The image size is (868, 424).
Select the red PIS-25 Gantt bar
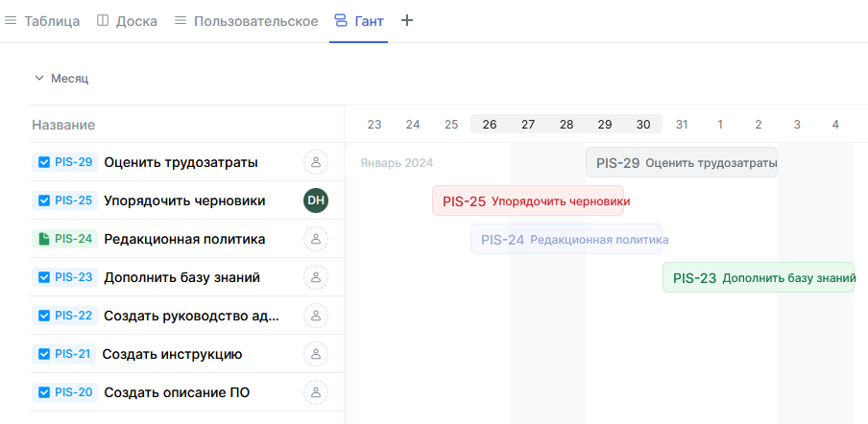pyautogui.click(x=528, y=200)
